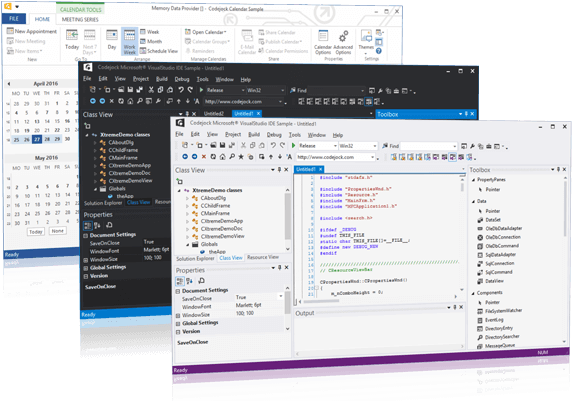The width and height of the screenshot is (572, 401).
Task: Click Undo icon in front IDE toolbar
Action: 273,145
